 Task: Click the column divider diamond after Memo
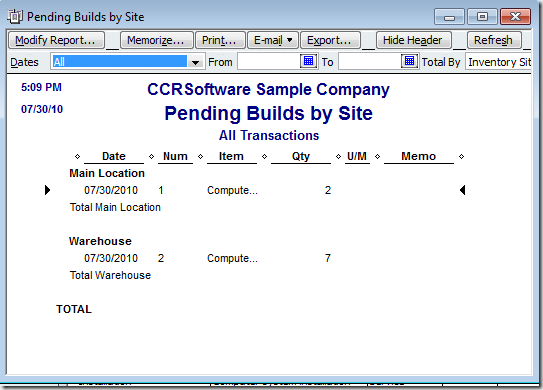click(x=461, y=157)
